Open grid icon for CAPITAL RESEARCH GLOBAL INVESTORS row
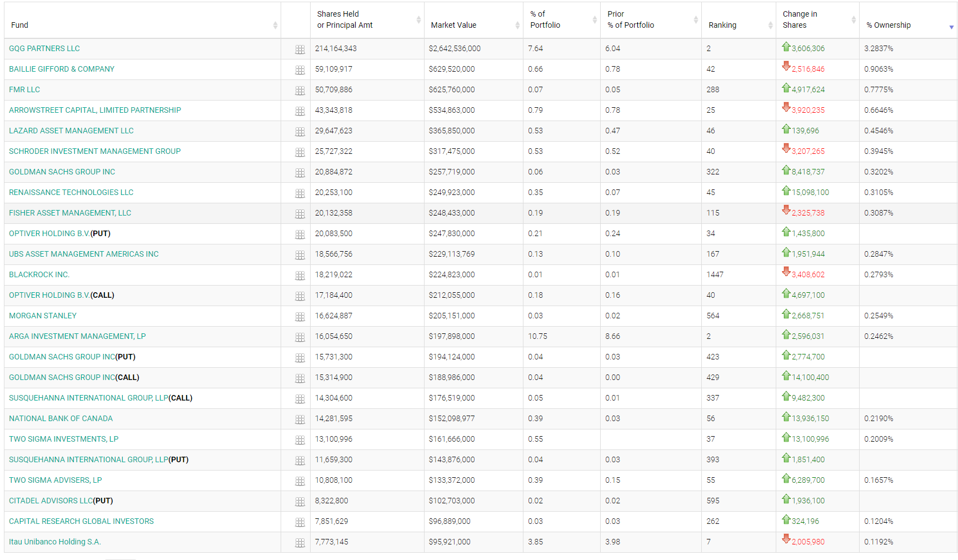 300,522
